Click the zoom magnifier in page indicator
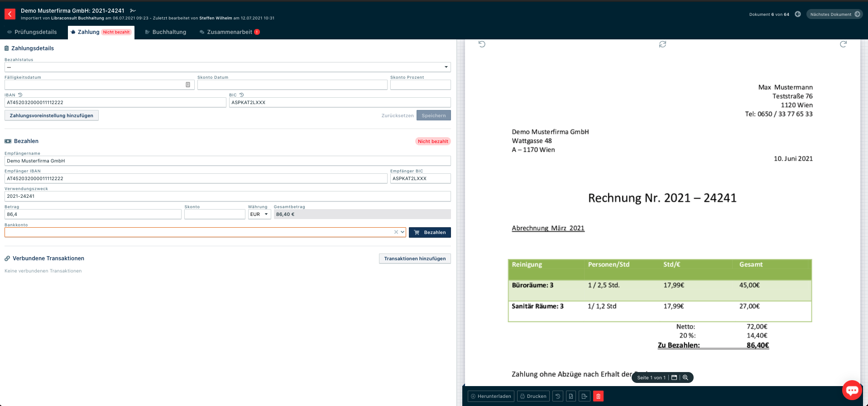The image size is (868, 406). point(686,377)
